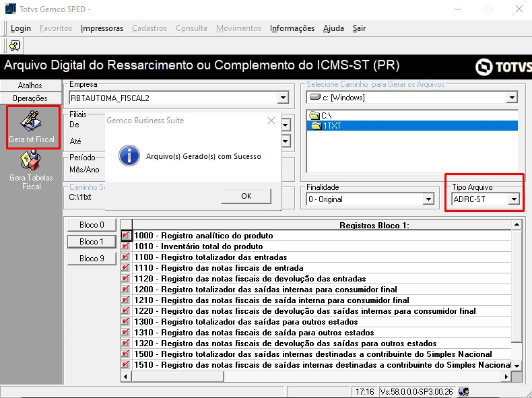Expand the Finalidade dropdown
Viewport: 532px width, 398px height.
coord(428,199)
